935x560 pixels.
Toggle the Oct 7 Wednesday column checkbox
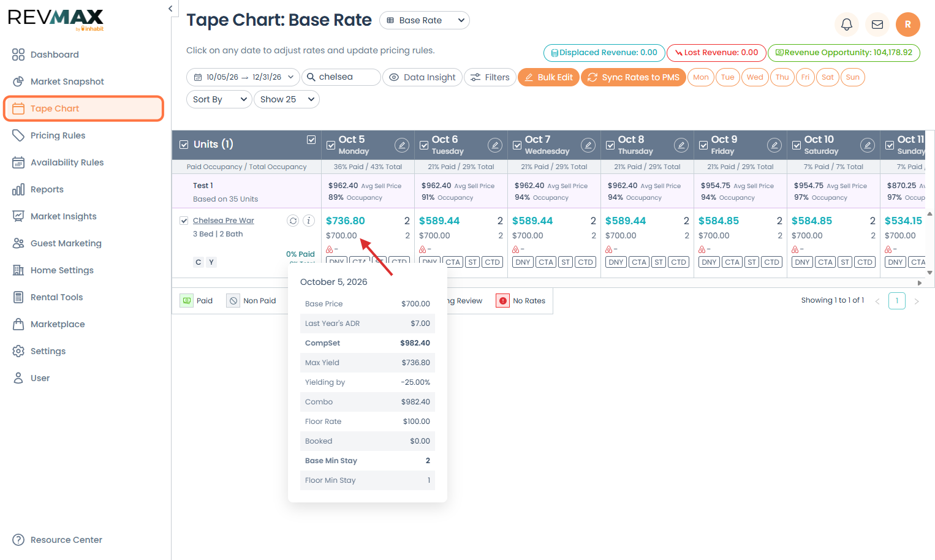(517, 146)
